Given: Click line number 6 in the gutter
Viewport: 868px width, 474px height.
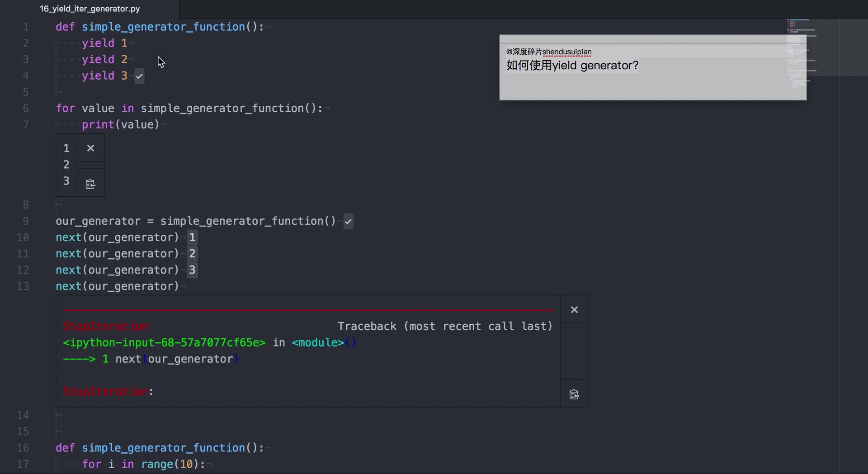Looking at the screenshot, I should [26, 109].
